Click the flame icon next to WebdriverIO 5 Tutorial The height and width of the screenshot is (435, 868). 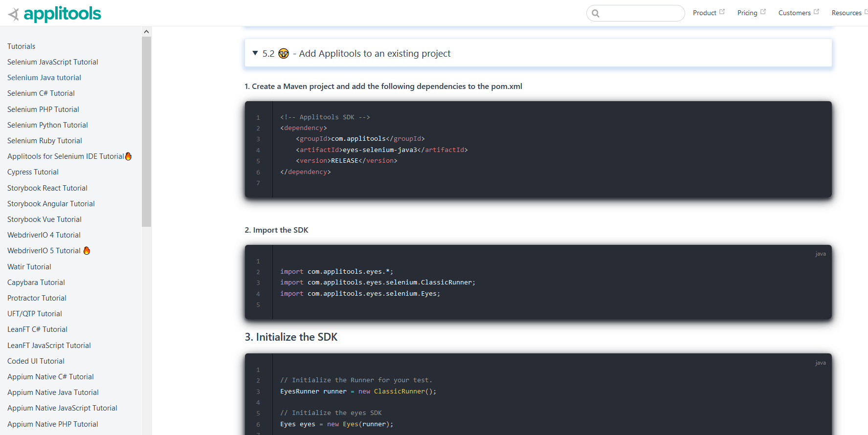(x=87, y=250)
